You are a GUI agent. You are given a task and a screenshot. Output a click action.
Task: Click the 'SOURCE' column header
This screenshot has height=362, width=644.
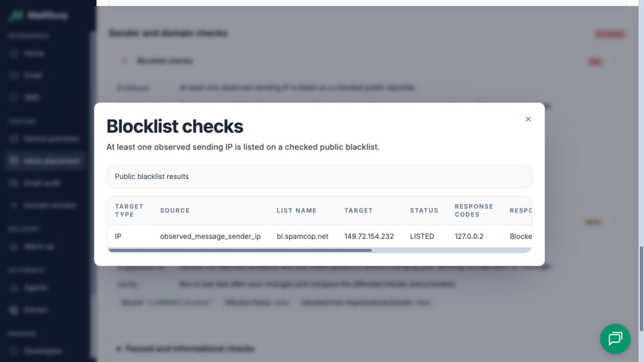coord(175,210)
